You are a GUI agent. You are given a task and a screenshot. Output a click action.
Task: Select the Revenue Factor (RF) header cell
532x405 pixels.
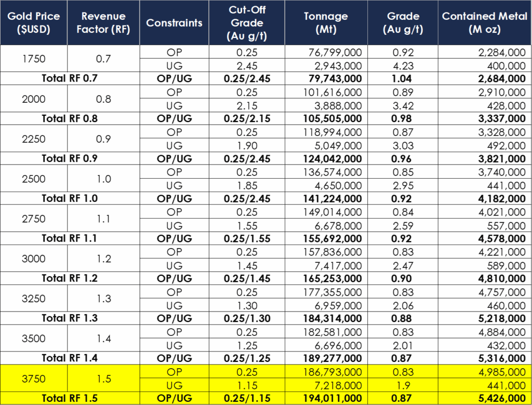(x=104, y=23)
